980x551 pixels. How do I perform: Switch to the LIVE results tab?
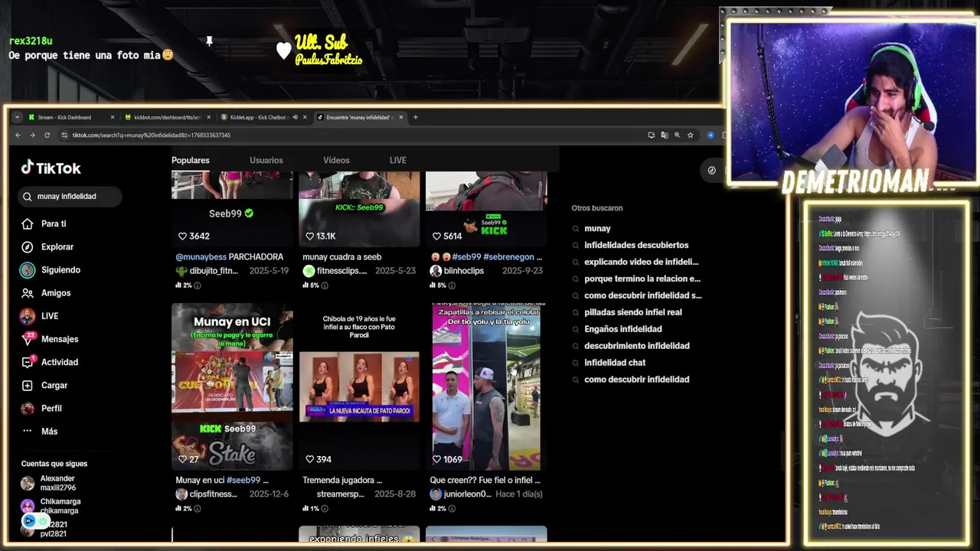(x=398, y=160)
